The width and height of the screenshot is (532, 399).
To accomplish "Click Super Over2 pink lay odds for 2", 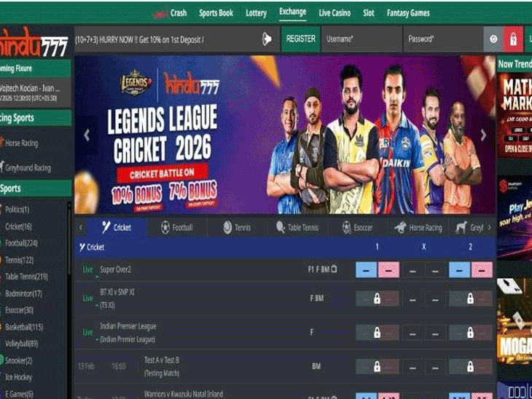I will pos(482,270).
